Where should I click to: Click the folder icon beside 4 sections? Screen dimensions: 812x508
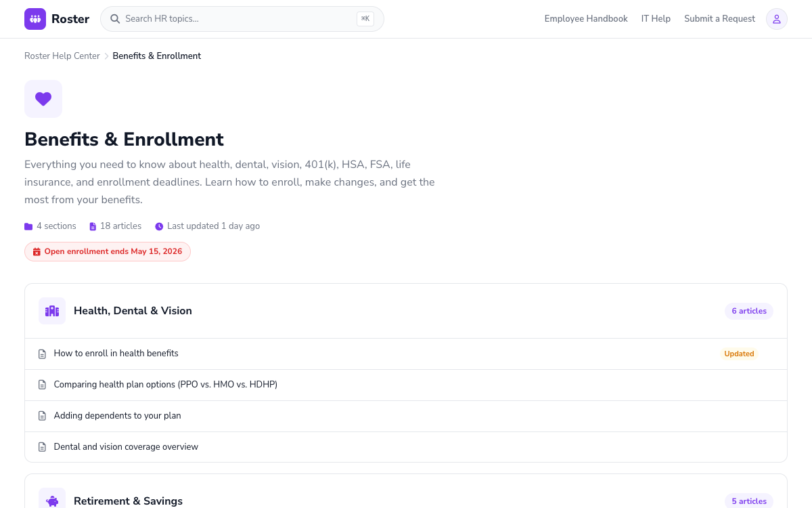pyautogui.click(x=28, y=226)
